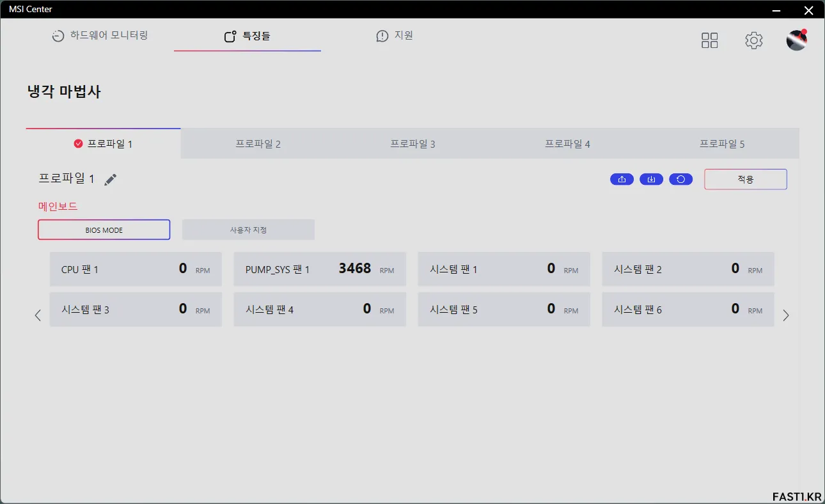Select the 프로파일 1 tab
Image resolution: width=825 pixels, height=504 pixels.
104,144
